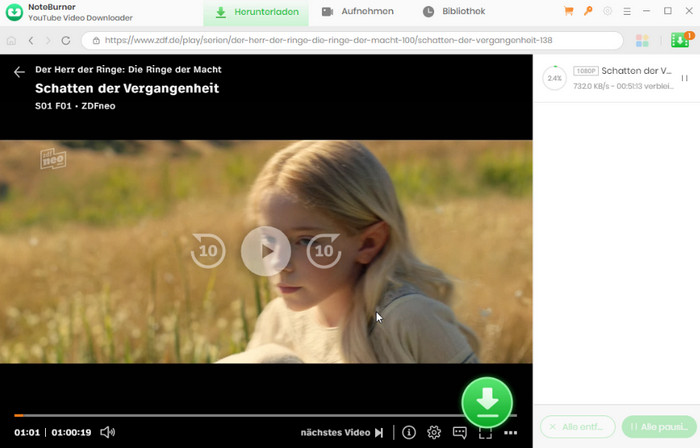Screen dimensions: 700x448
Task: Open more options in player
Action: pos(510,432)
